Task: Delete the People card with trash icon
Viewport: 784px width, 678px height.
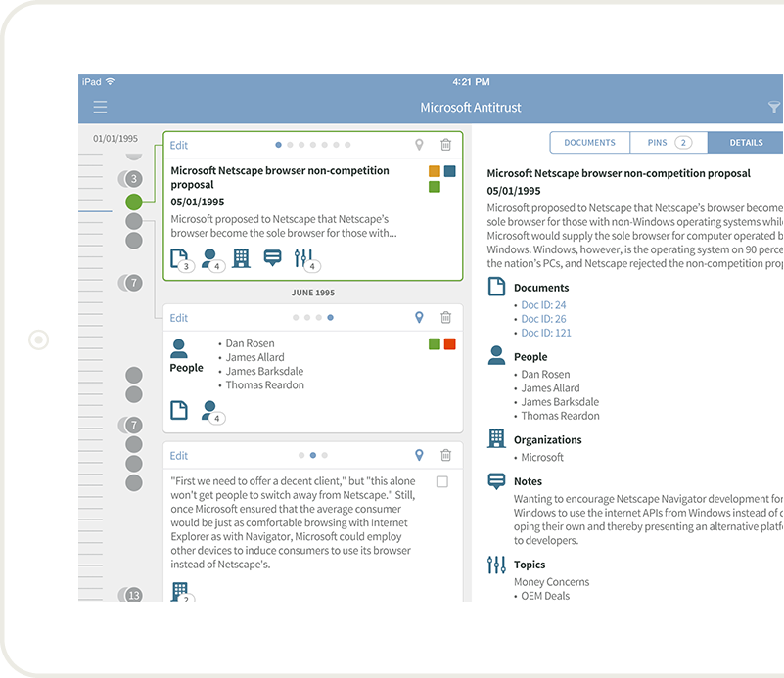Action: 445,317
